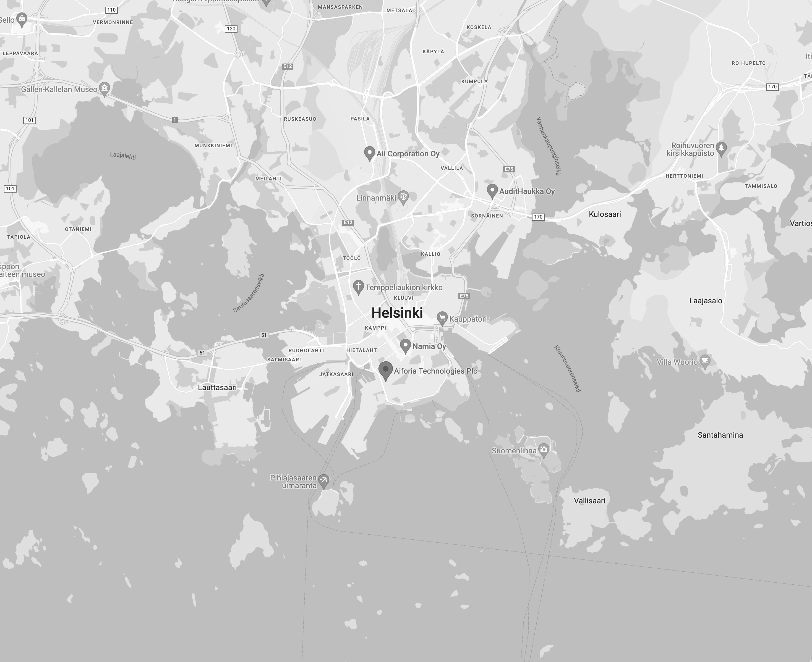812x662 pixels.
Task: Select the Kruunuvuorenselkä water label
Action: click(x=567, y=368)
